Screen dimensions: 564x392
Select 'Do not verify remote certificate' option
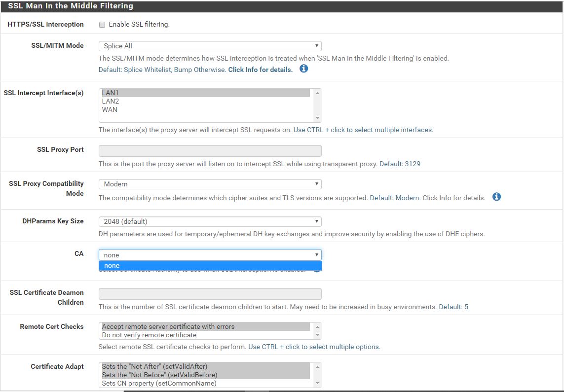pyautogui.click(x=205, y=335)
